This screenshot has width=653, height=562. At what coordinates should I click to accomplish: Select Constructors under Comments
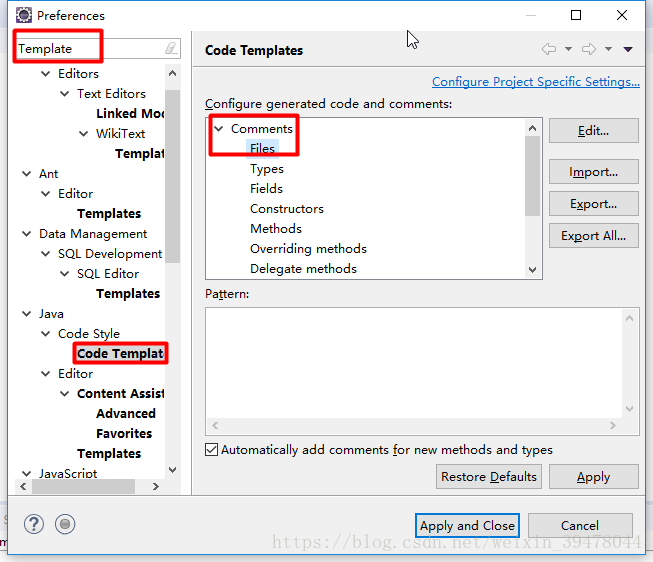click(287, 209)
